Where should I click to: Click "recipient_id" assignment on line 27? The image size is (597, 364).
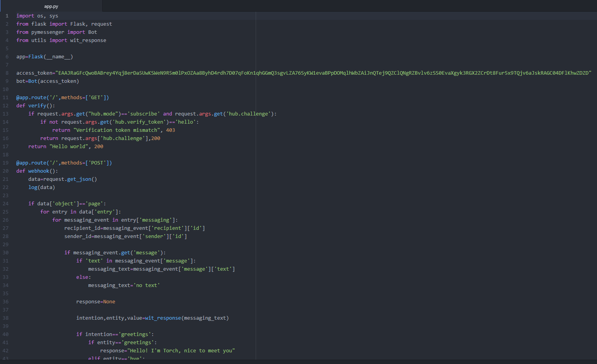135,228
